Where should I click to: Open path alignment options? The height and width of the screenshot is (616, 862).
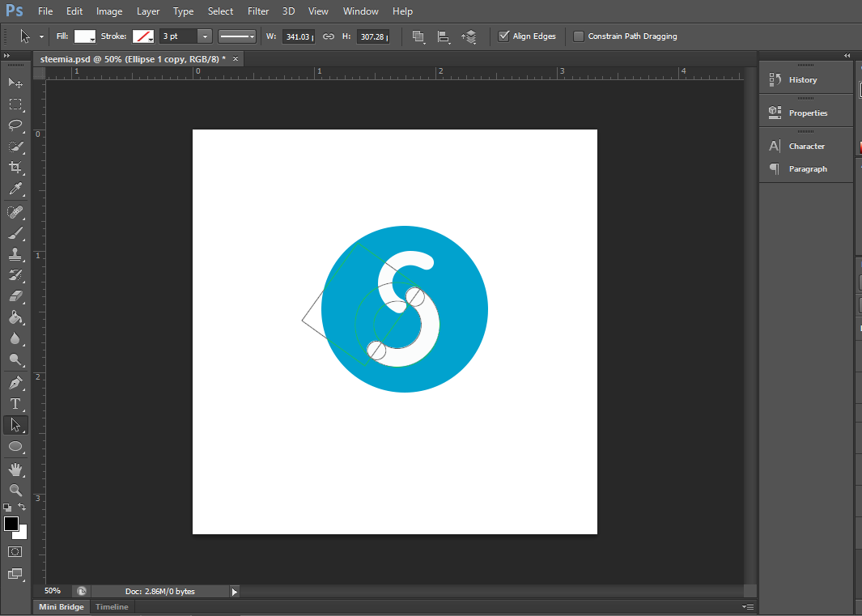click(x=444, y=37)
